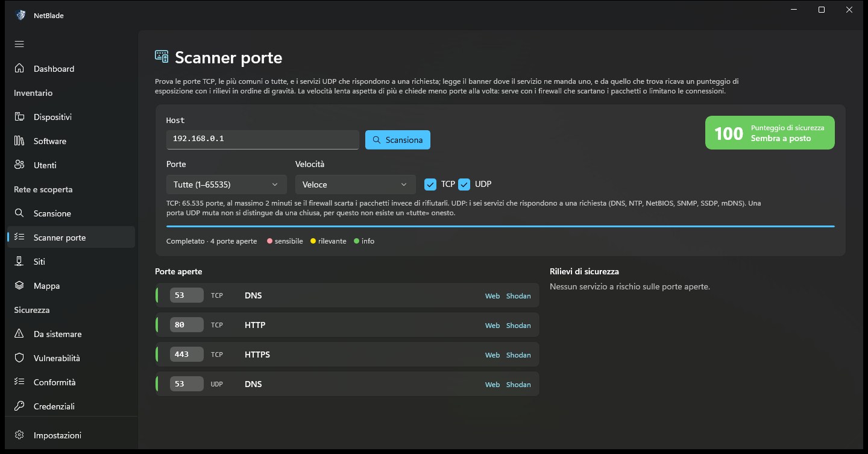
Task: Open the Porte range dropdown
Action: [x=227, y=184]
